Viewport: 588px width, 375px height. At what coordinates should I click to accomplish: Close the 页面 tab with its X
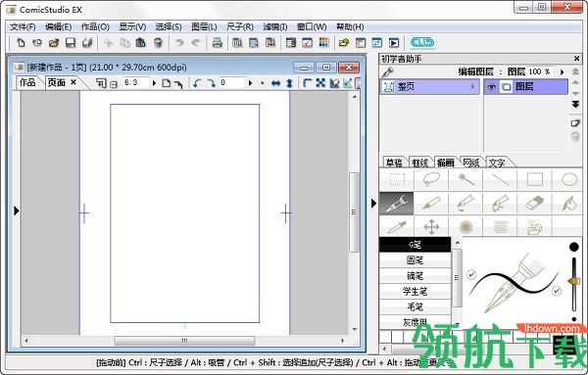pyautogui.click(x=73, y=82)
